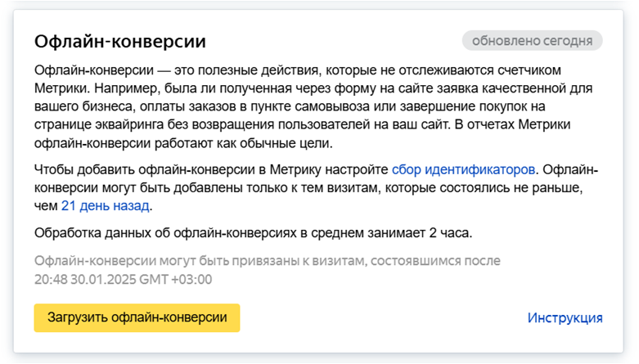Viewport: 639px width, 364px height.
Task: Click the yellow Загрузить офлайн-конверсии button
Action: click(137, 317)
